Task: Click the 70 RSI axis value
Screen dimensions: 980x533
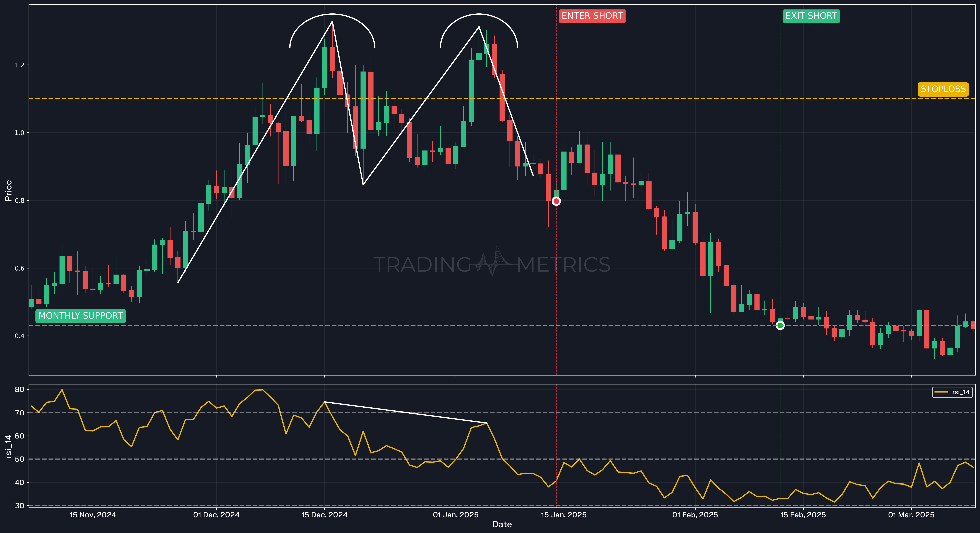Action: pos(19,413)
